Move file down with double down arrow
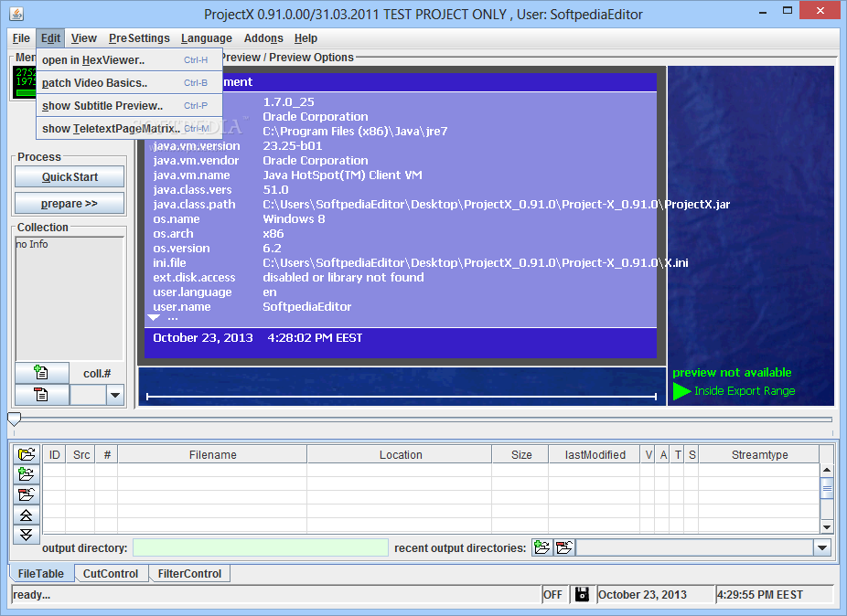Screen dimensions: 847x616 click(x=26, y=535)
